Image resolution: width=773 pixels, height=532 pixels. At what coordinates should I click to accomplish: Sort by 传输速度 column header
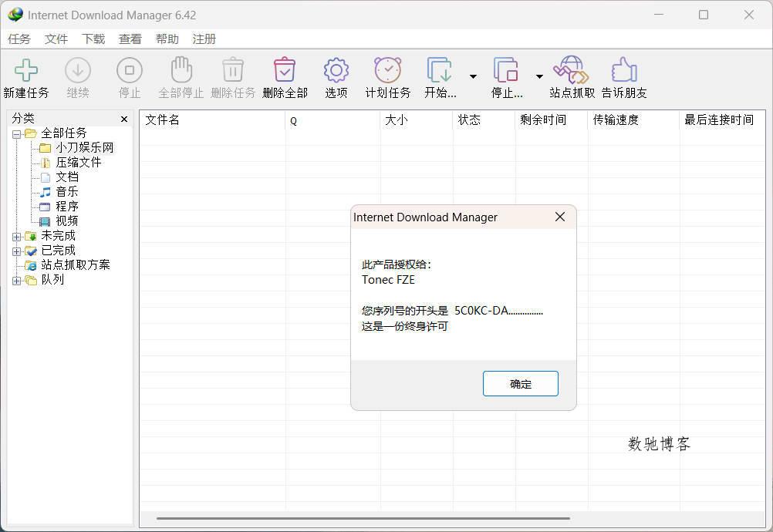pyautogui.click(x=633, y=120)
